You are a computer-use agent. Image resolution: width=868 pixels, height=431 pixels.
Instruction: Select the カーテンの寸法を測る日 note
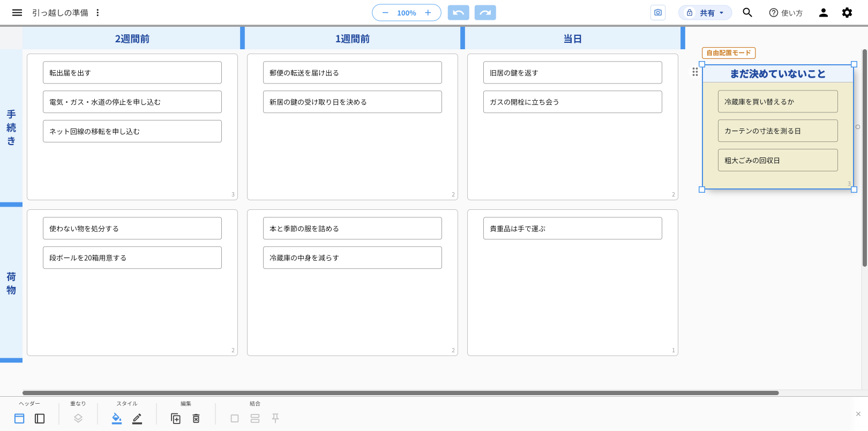tap(778, 131)
